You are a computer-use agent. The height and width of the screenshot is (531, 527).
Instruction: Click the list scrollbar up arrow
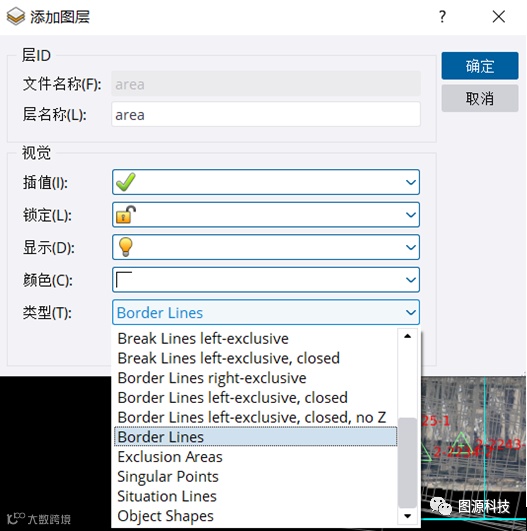pos(407,336)
